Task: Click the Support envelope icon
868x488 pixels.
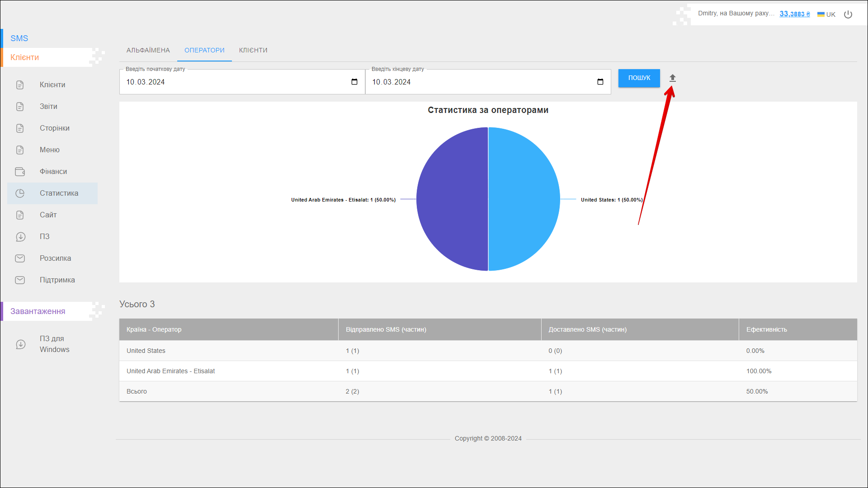Action: tap(20, 280)
